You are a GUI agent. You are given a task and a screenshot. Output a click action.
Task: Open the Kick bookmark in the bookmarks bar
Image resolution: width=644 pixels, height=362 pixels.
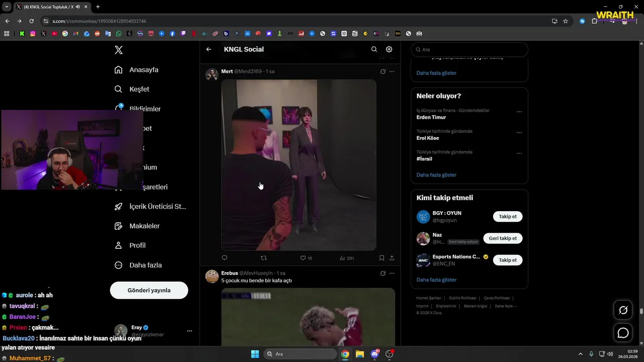tap(22, 34)
